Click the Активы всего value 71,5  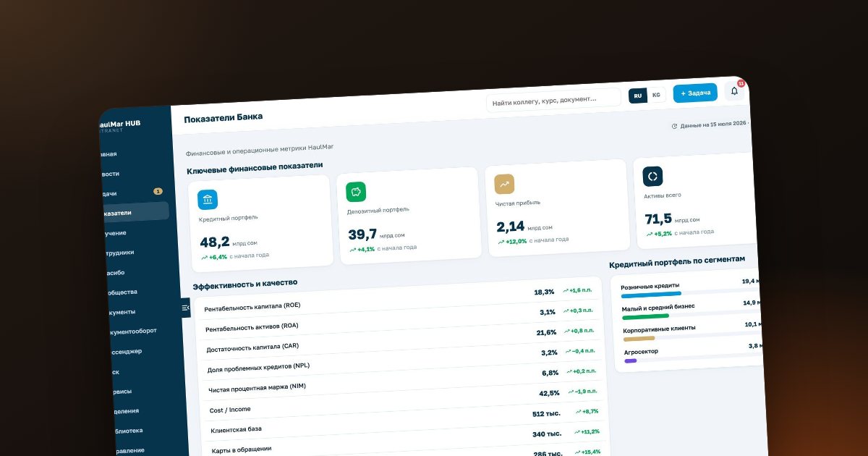(x=659, y=219)
